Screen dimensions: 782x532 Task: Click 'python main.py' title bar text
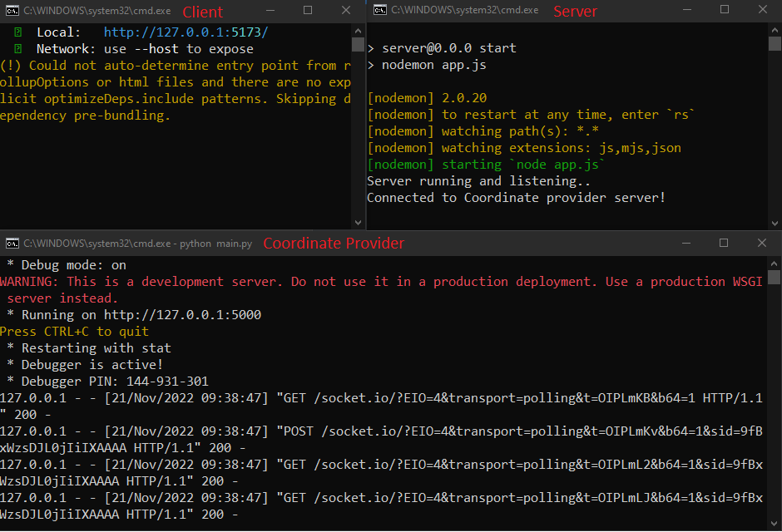pyautogui.click(x=215, y=244)
